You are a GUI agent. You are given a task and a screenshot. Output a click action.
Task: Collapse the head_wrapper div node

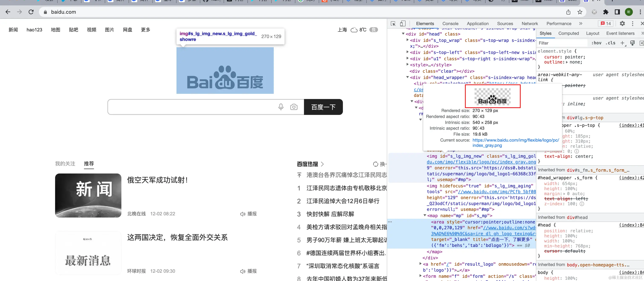pyautogui.click(x=407, y=77)
